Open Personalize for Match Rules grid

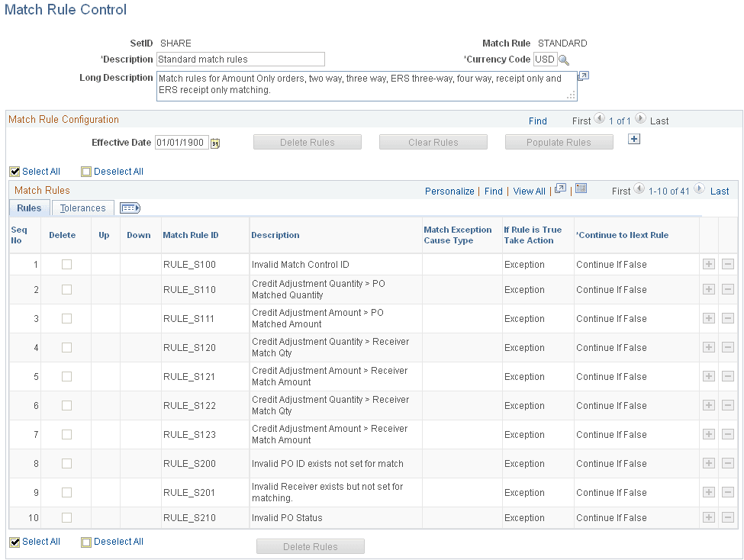[449, 191]
